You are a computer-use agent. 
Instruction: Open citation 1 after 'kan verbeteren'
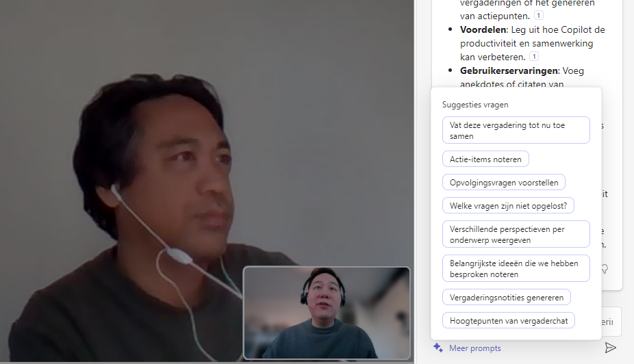[534, 57]
